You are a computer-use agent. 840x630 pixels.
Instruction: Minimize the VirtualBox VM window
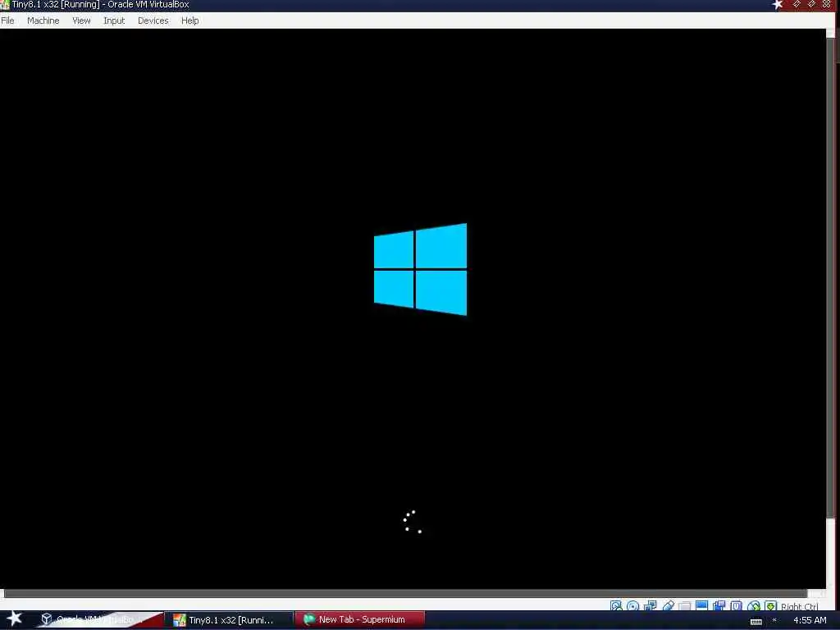797,4
